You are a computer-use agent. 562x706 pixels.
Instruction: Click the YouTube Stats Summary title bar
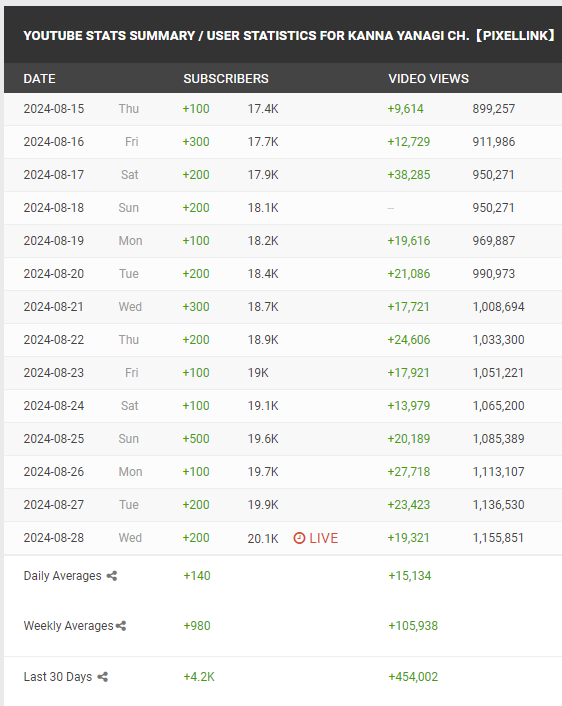(283, 35)
